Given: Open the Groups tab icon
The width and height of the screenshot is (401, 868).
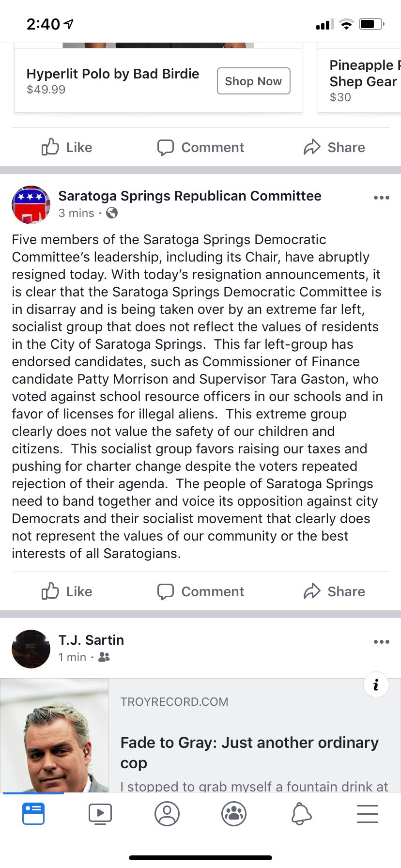Looking at the screenshot, I should (x=234, y=814).
